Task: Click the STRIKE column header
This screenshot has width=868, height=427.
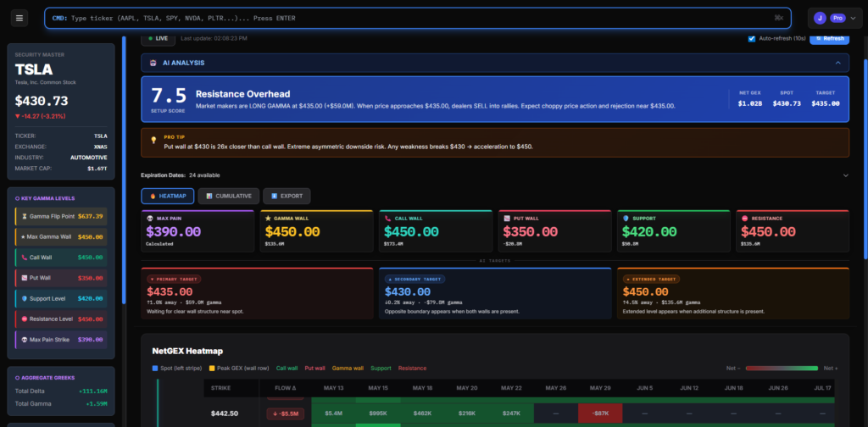Action: tap(221, 388)
